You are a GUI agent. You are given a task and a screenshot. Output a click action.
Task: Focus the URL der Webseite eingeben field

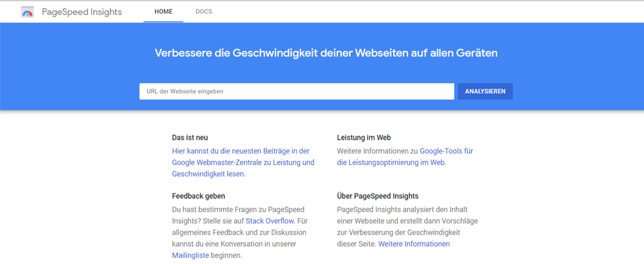click(297, 92)
